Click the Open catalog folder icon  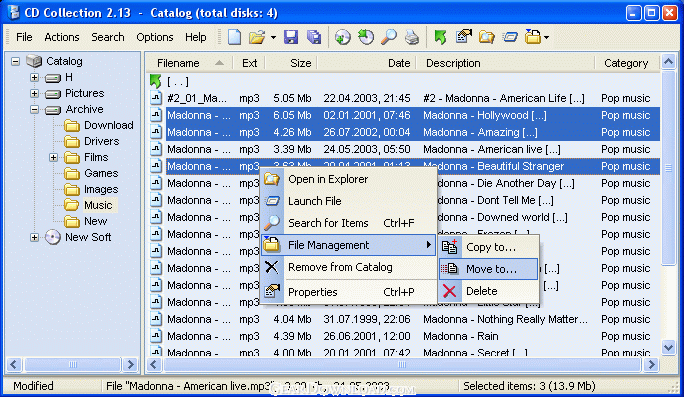(257, 37)
